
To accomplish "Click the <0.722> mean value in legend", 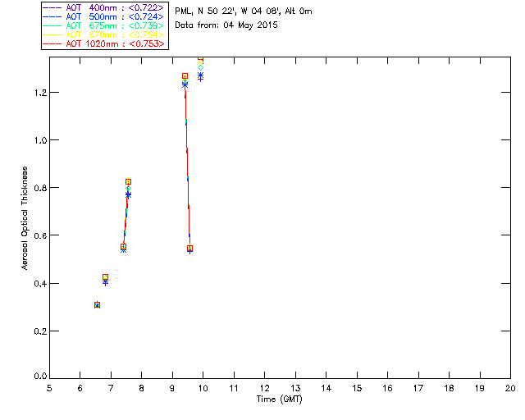I will (x=146, y=7).
